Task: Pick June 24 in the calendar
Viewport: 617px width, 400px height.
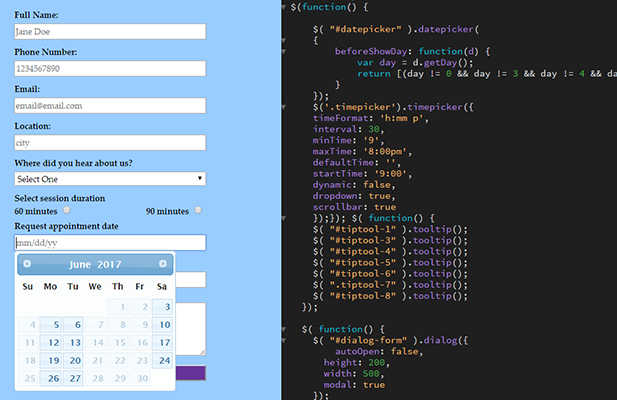Action: click(x=163, y=361)
